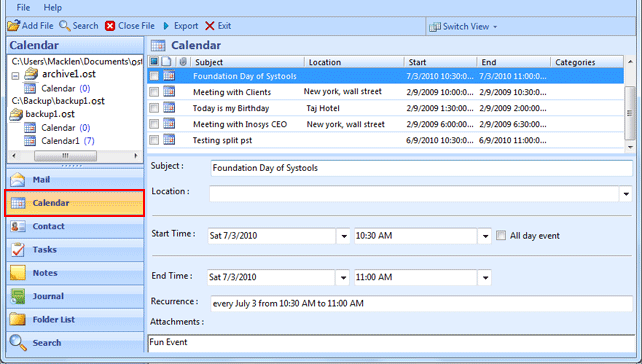This screenshot has width=642, height=364.
Task: Click the folder tree horizontal scrollbar thumb
Action: pyautogui.click(x=66, y=156)
